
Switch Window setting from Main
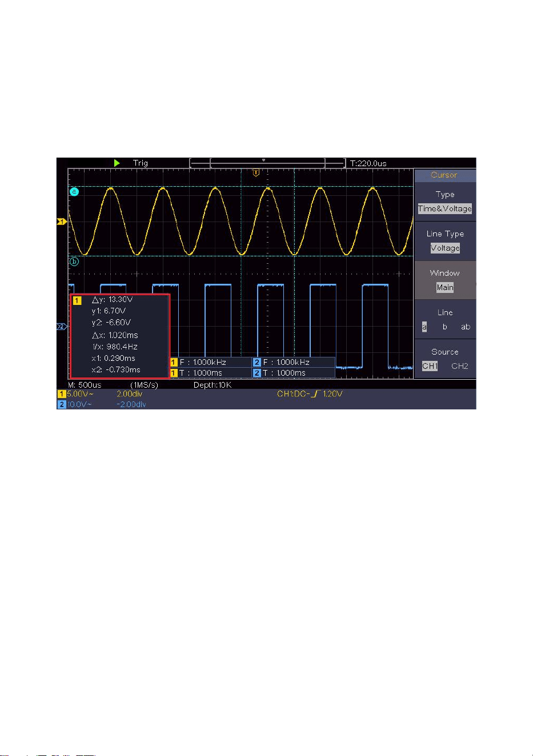(445, 287)
